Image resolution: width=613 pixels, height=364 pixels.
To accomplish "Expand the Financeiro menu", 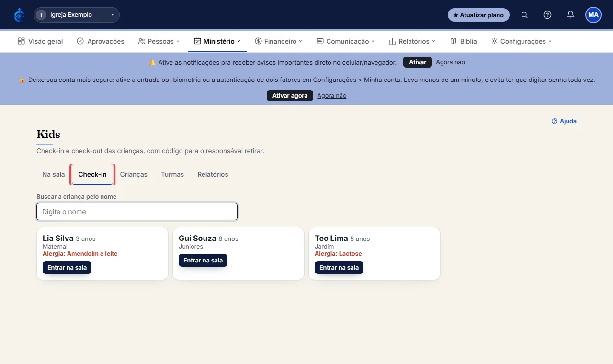I will [279, 41].
